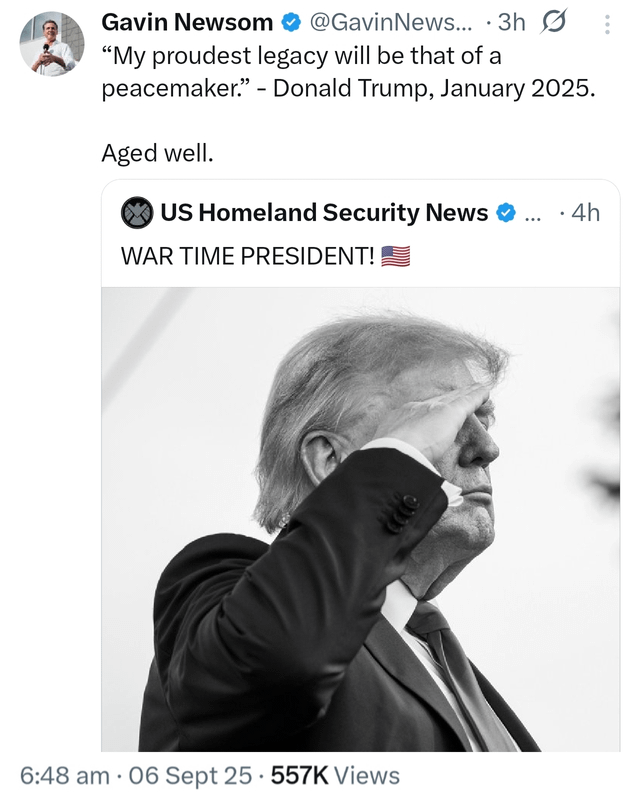Click verified badge next to US Homeland Security News
The height and width of the screenshot is (796, 640).
[506, 213]
